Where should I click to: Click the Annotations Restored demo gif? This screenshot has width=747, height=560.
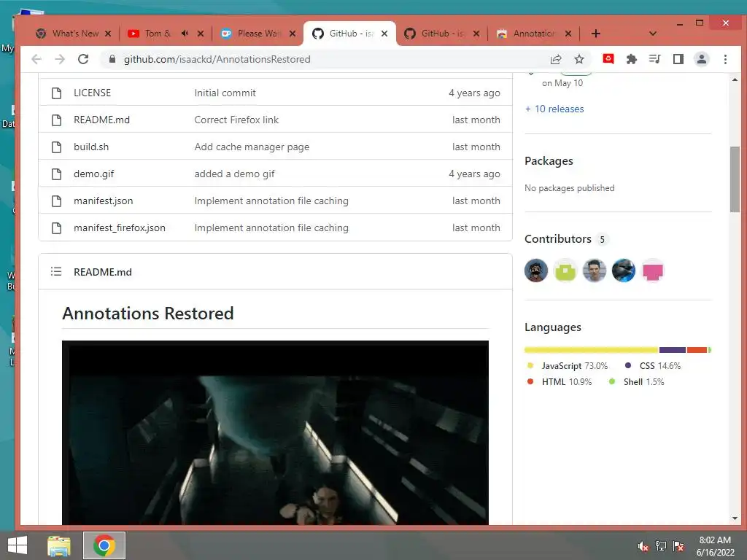275,432
